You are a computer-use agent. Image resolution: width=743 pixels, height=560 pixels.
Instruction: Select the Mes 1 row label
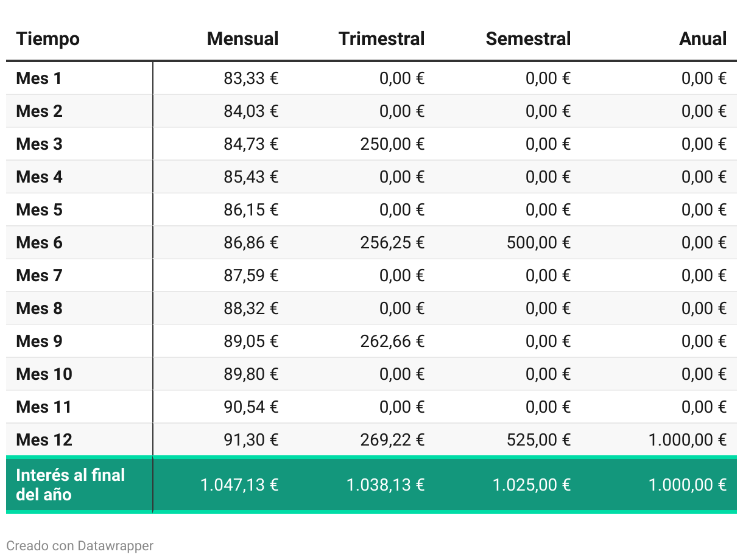[39, 78]
